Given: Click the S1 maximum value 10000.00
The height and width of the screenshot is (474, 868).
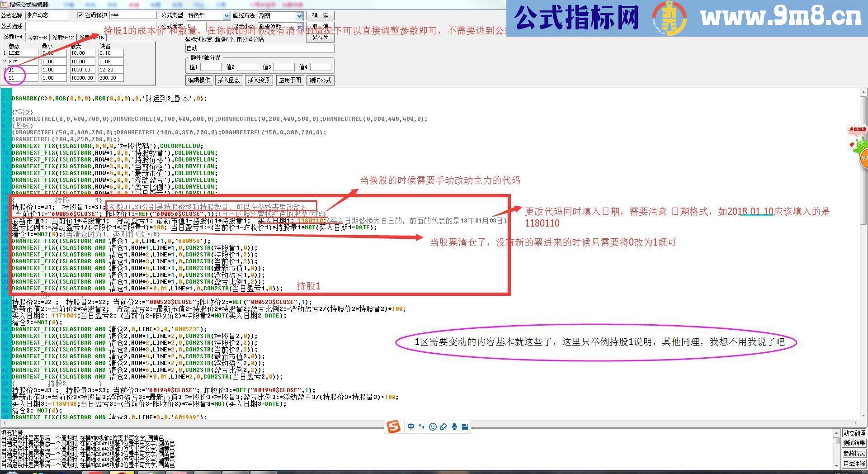Looking at the screenshot, I should point(82,78).
